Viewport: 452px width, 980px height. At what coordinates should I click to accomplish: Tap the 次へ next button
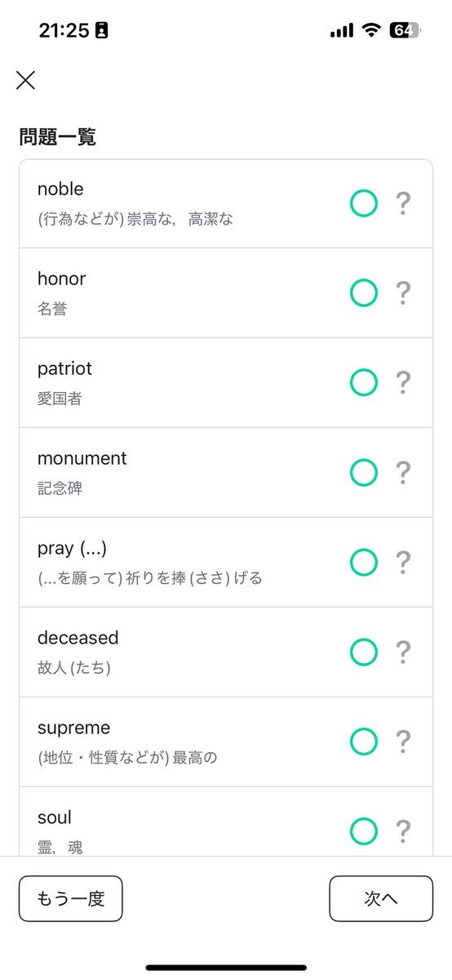[x=381, y=898]
